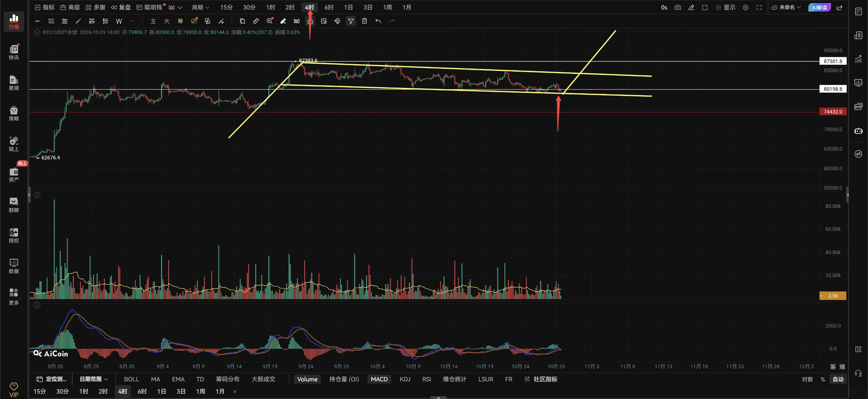Click the 定位到 locate button

(52, 379)
